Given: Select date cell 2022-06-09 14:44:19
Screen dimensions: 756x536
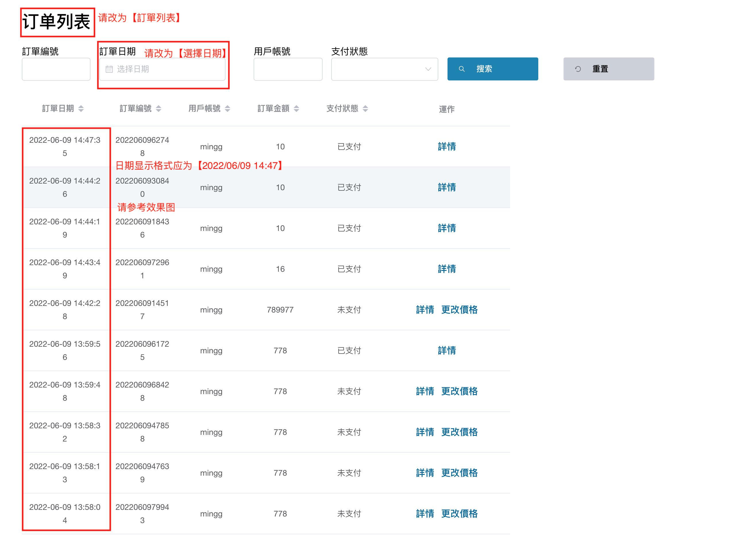Looking at the screenshot, I should 65,228.
